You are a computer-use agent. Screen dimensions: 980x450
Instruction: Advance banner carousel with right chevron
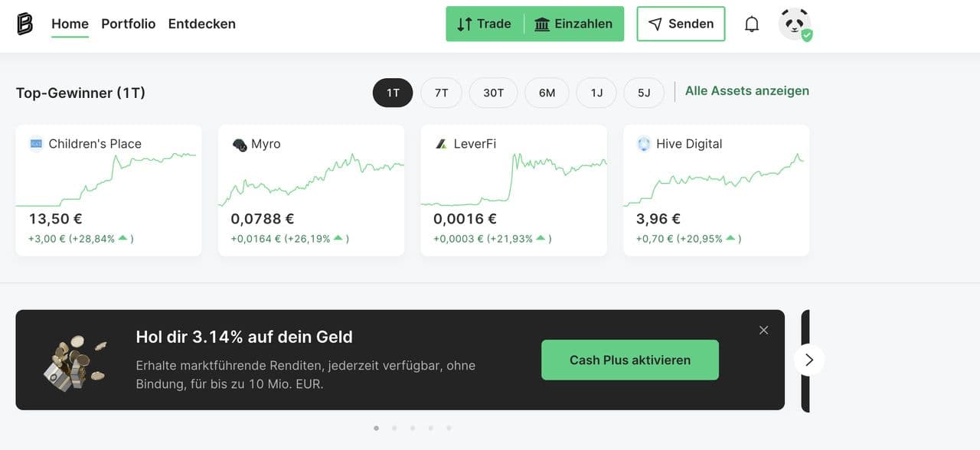coord(809,360)
